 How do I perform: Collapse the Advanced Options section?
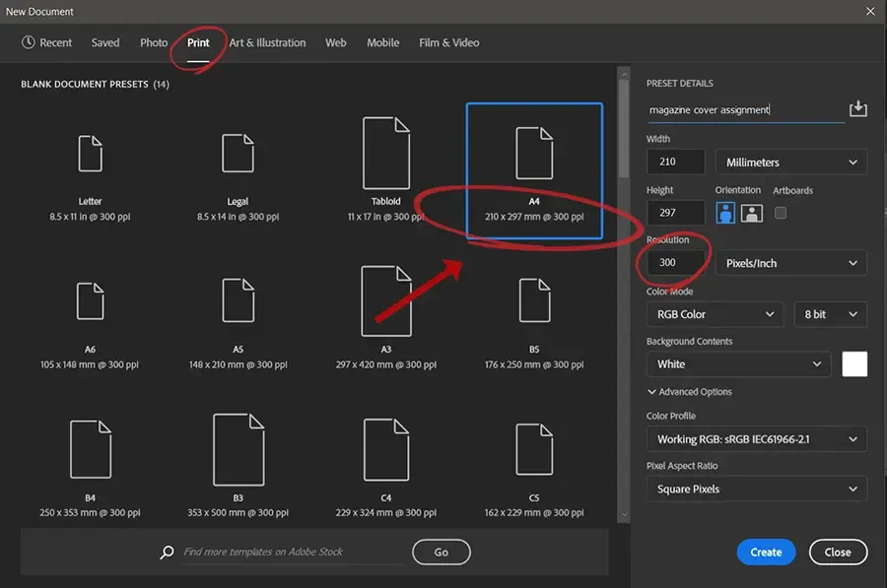tap(693, 391)
